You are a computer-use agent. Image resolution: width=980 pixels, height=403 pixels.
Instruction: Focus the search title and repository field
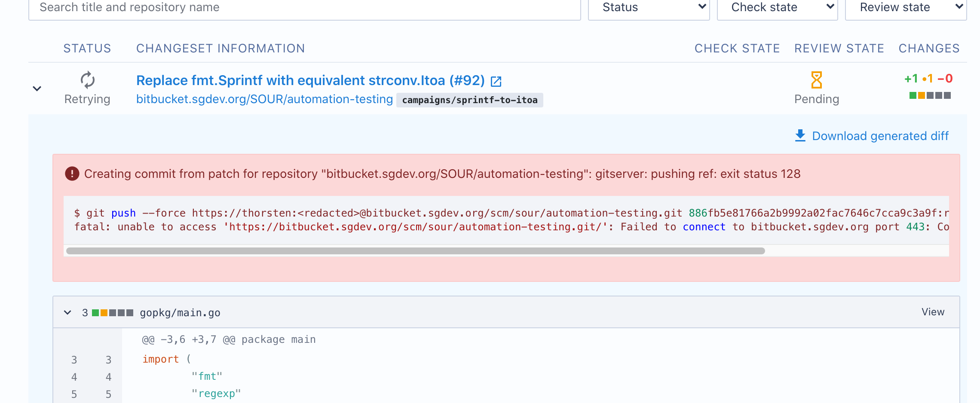304,8
